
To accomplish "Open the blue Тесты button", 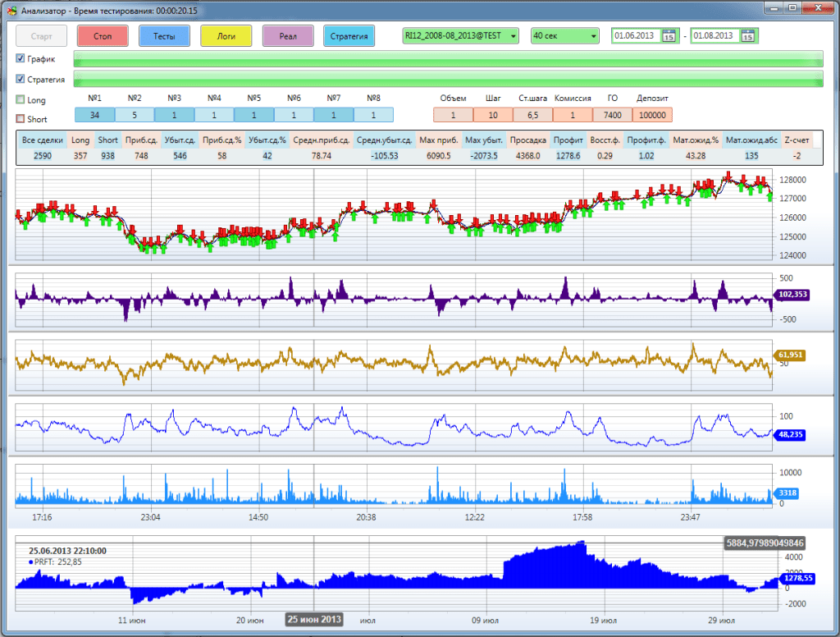I will [164, 36].
